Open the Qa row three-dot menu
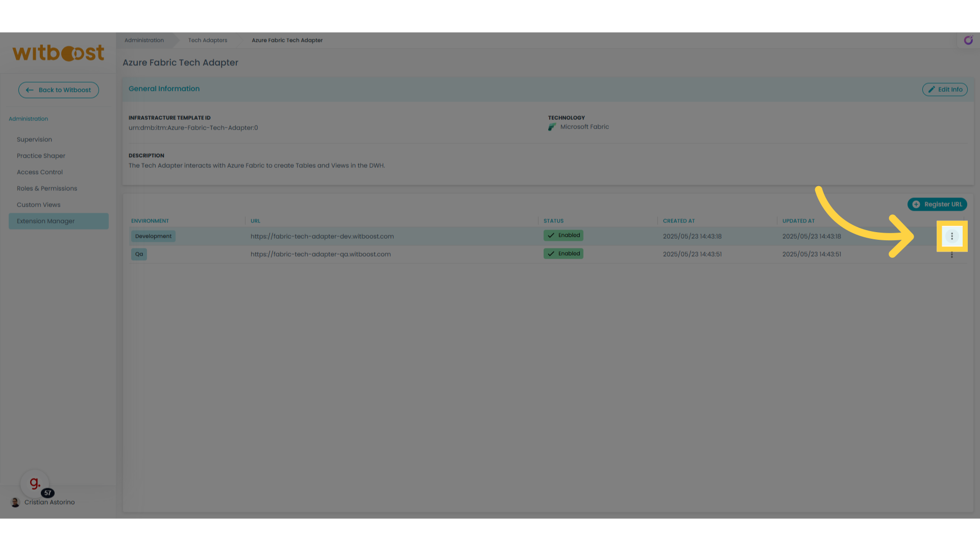980x551 pixels. (952, 255)
